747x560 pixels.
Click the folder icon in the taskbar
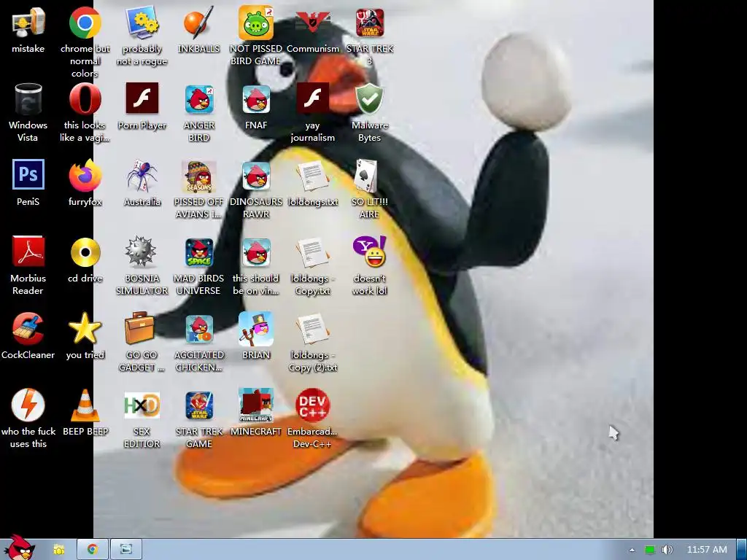(x=58, y=550)
